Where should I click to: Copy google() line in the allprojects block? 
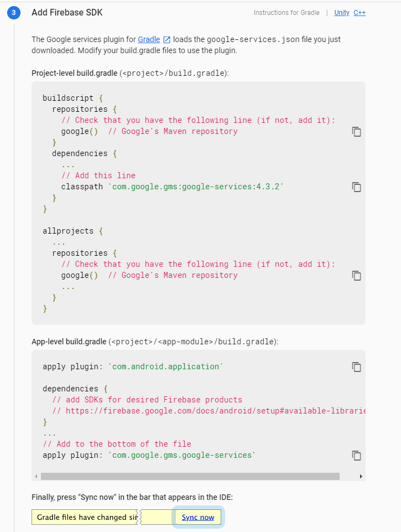[356, 276]
